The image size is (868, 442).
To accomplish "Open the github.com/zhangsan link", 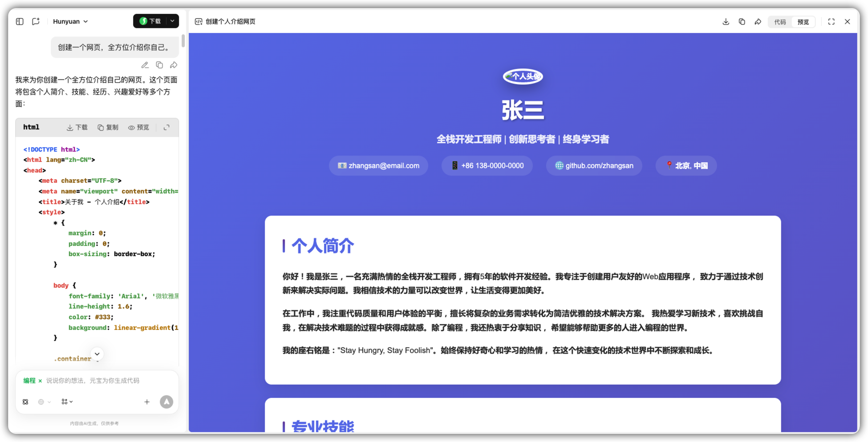I will pyautogui.click(x=594, y=166).
